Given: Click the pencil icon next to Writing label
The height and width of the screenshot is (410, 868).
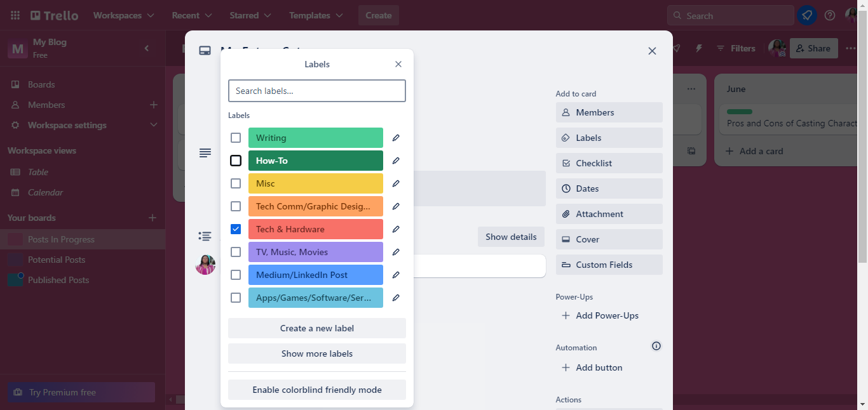Looking at the screenshot, I should coord(396,138).
